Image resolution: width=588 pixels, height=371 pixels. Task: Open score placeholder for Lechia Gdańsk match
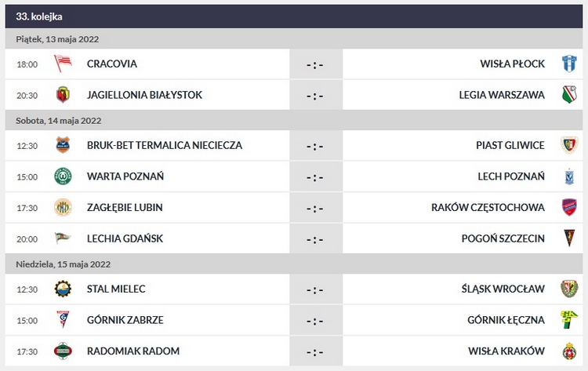(x=315, y=238)
